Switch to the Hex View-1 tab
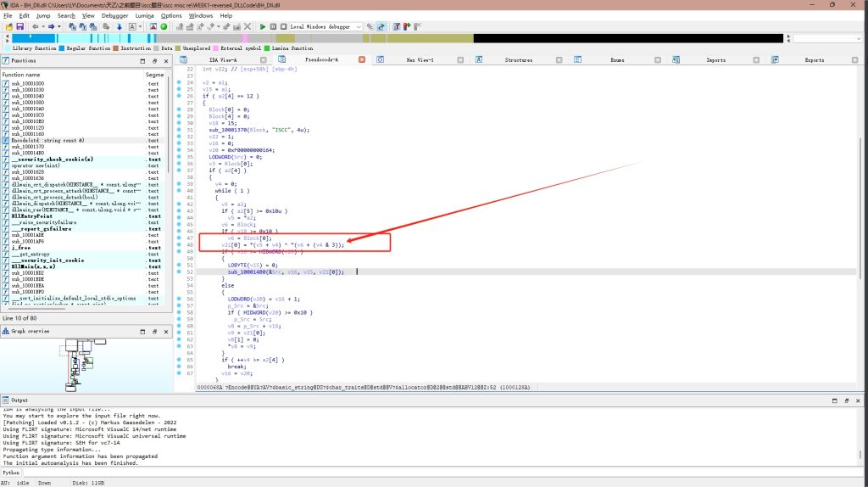 420,60
